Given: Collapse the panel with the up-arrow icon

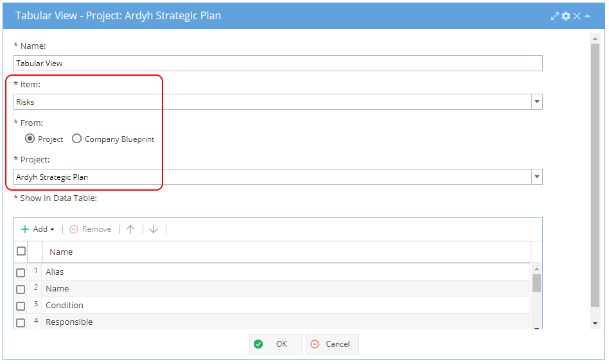Looking at the screenshot, I should [x=587, y=16].
